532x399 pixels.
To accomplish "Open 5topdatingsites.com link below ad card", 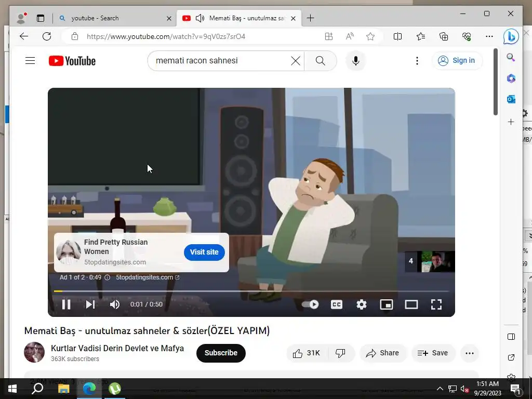I will click(148, 277).
